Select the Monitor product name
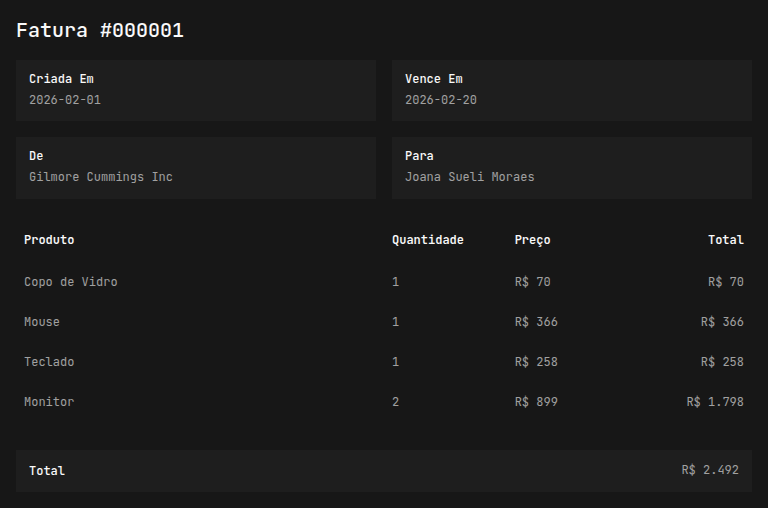This screenshot has width=768, height=508. click(x=49, y=402)
